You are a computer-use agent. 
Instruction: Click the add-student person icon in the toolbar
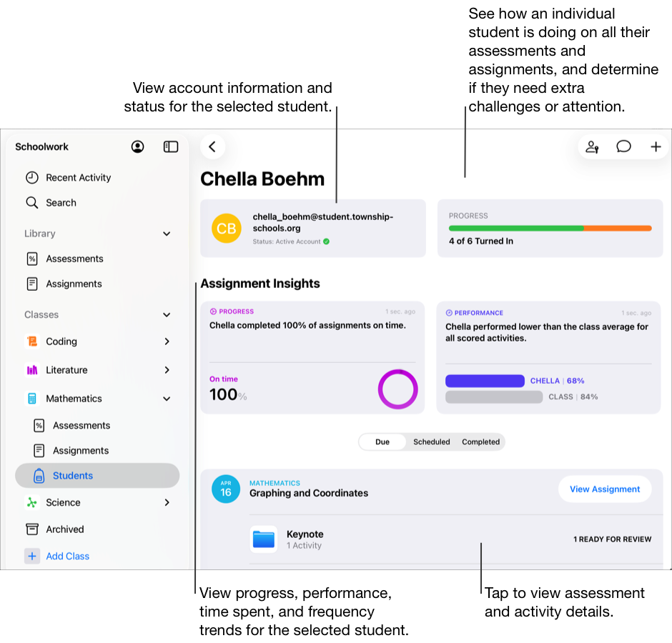tap(591, 146)
